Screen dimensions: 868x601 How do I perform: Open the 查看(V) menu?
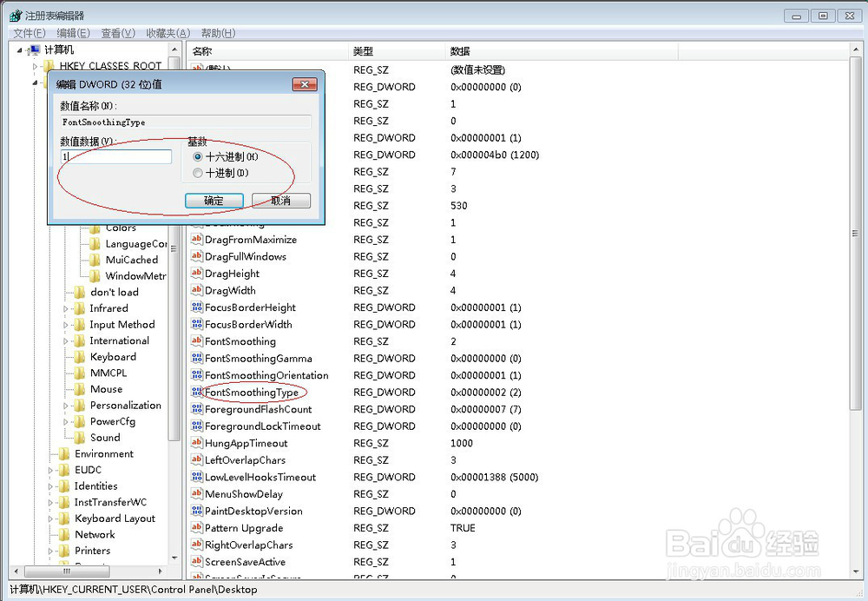tap(118, 33)
